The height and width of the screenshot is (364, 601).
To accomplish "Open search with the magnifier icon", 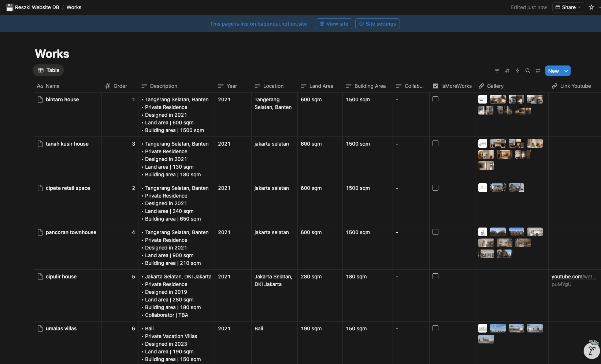I will pyautogui.click(x=528, y=71).
